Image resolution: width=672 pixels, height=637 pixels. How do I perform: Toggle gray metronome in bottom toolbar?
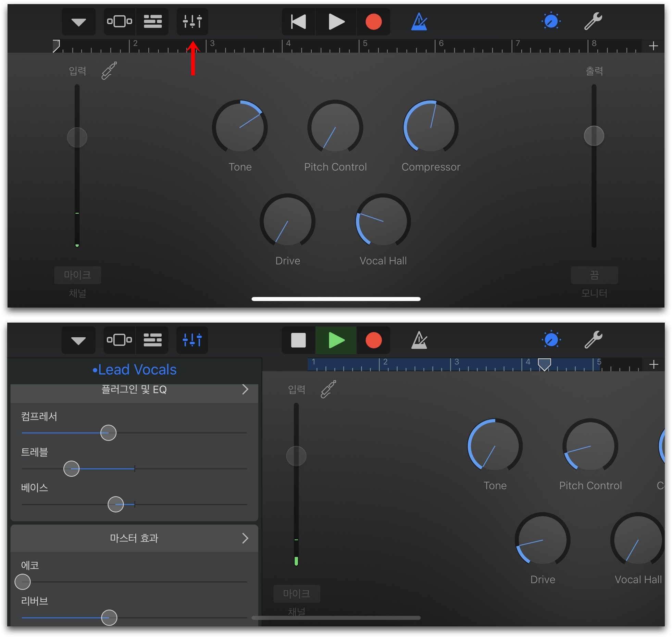click(419, 340)
